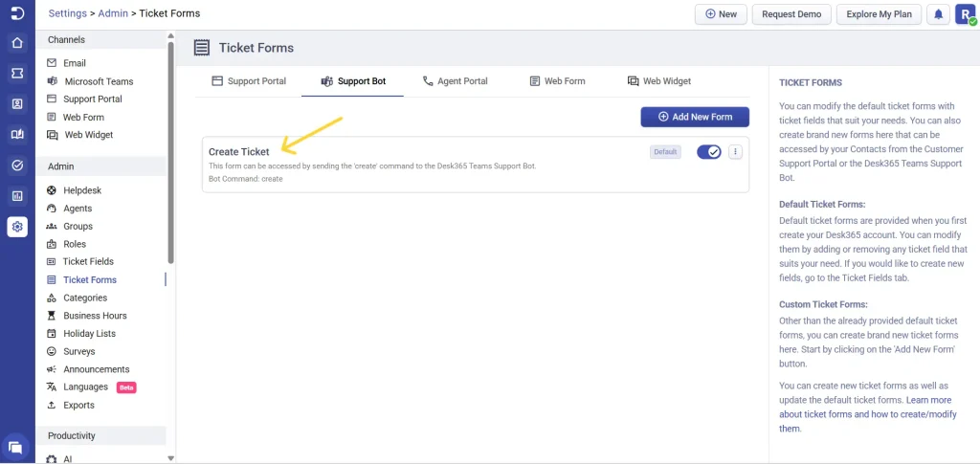Switch to the Web Widget tab
Image resolution: width=980 pixels, height=464 pixels.
tap(659, 81)
